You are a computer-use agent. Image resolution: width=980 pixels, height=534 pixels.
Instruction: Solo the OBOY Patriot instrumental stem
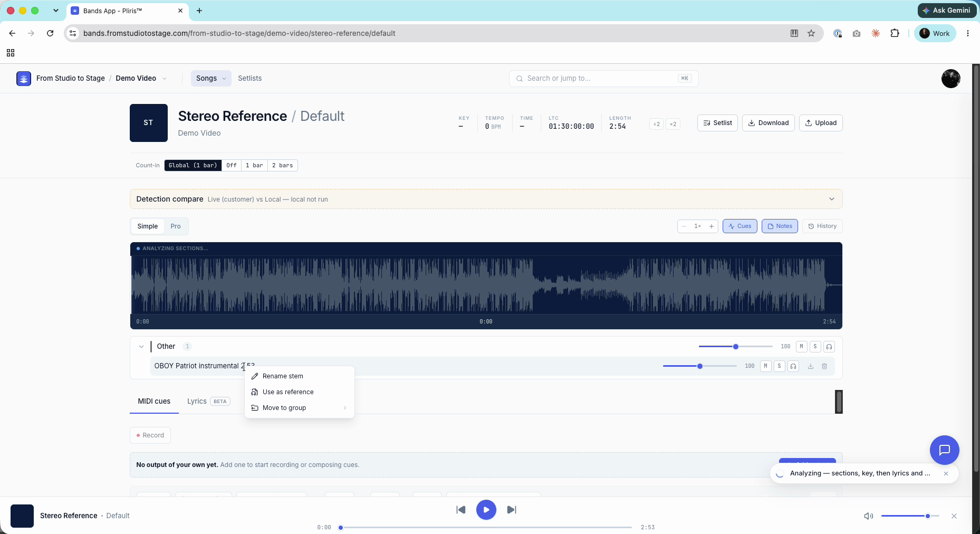point(780,366)
